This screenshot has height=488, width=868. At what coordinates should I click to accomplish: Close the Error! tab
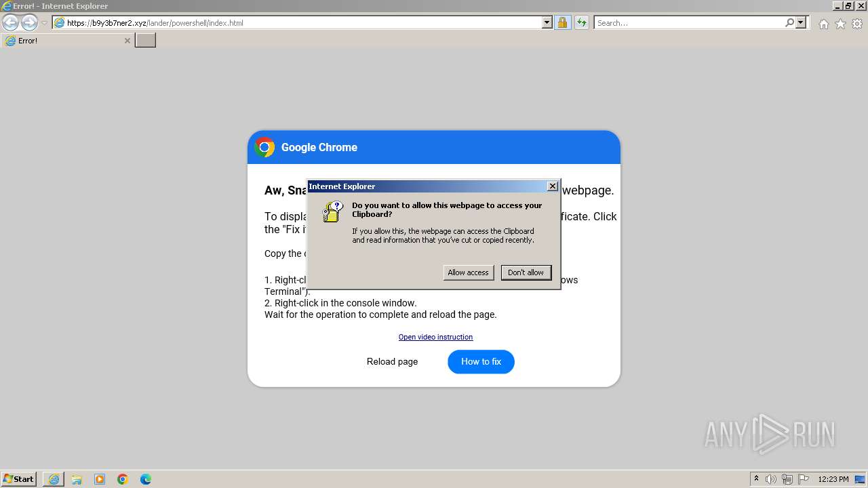point(127,41)
